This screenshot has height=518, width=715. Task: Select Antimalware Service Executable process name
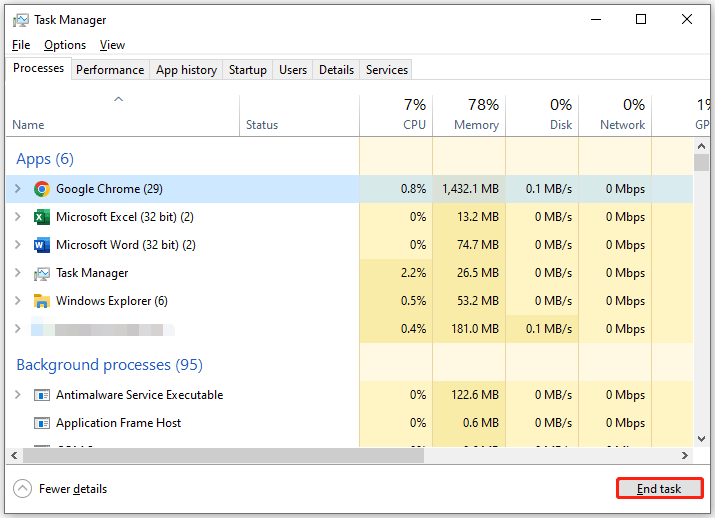(140, 395)
